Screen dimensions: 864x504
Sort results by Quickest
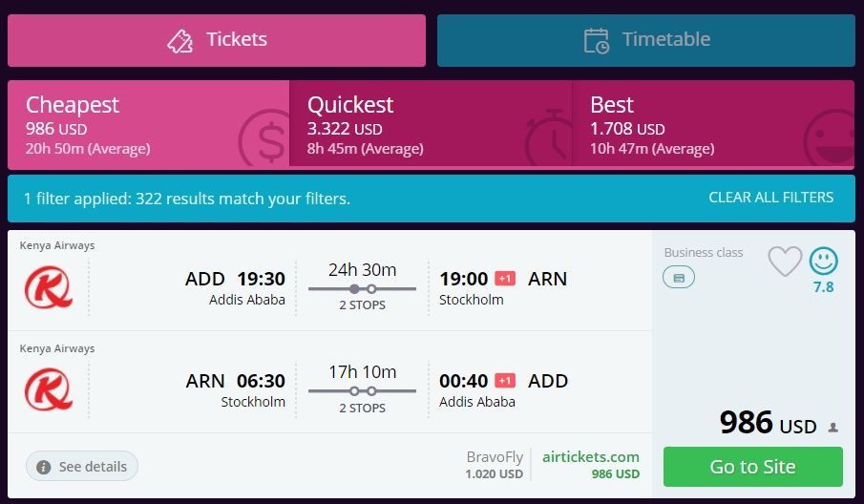point(431,125)
